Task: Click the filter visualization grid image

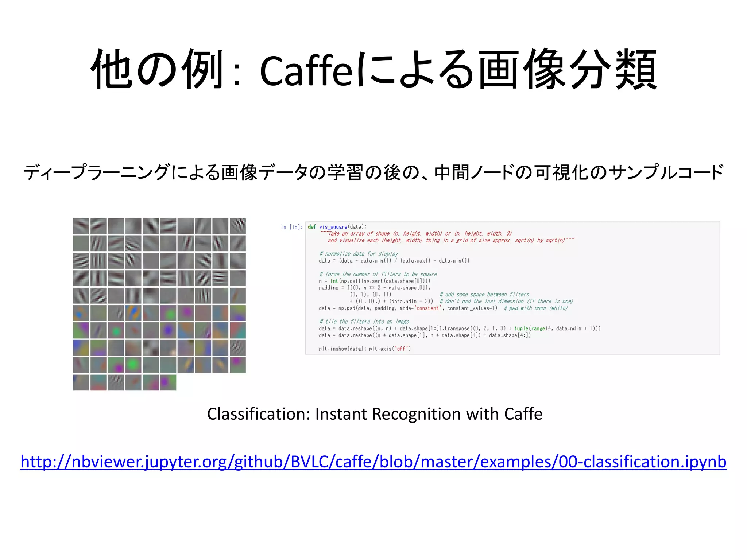Action: click(x=159, y=304)
